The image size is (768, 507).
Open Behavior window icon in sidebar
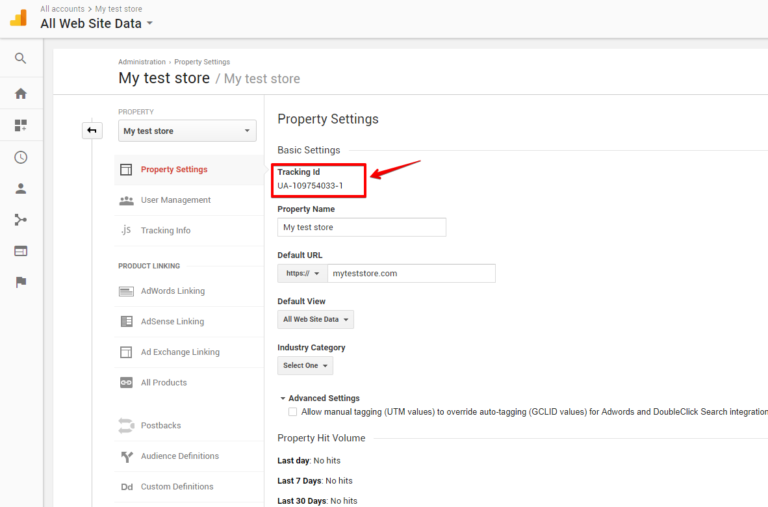tap(21, 251)
